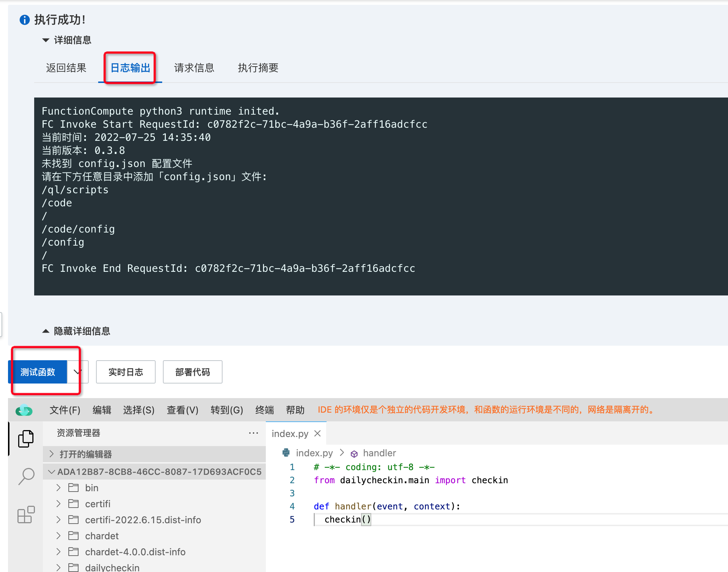Click handler symbol in the breadcrumb
Image resolution: width=728 pixels, height=572 pixels.
[x=379, y=453]
